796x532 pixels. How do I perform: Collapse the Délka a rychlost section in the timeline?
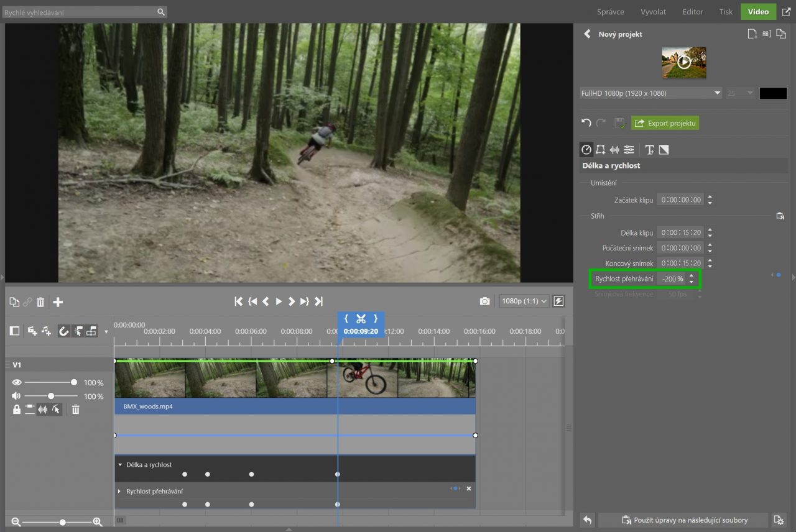120,465
